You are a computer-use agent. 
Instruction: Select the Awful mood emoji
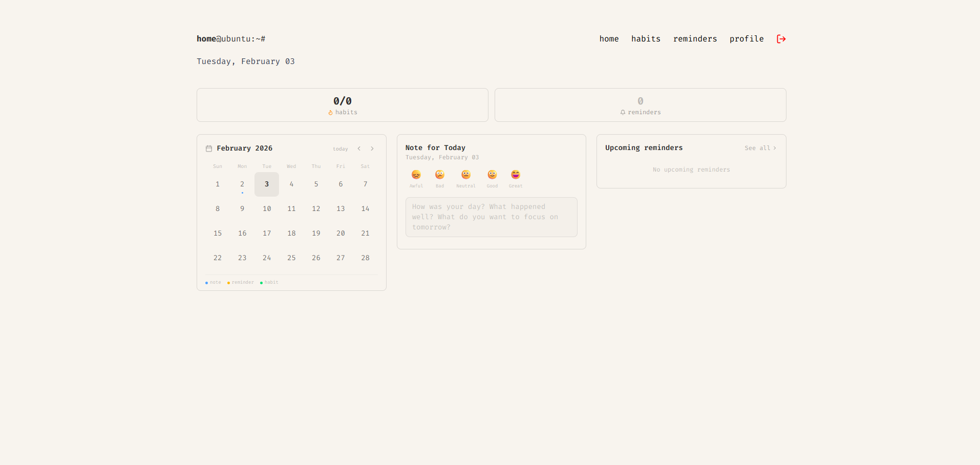tap(416, 175)
